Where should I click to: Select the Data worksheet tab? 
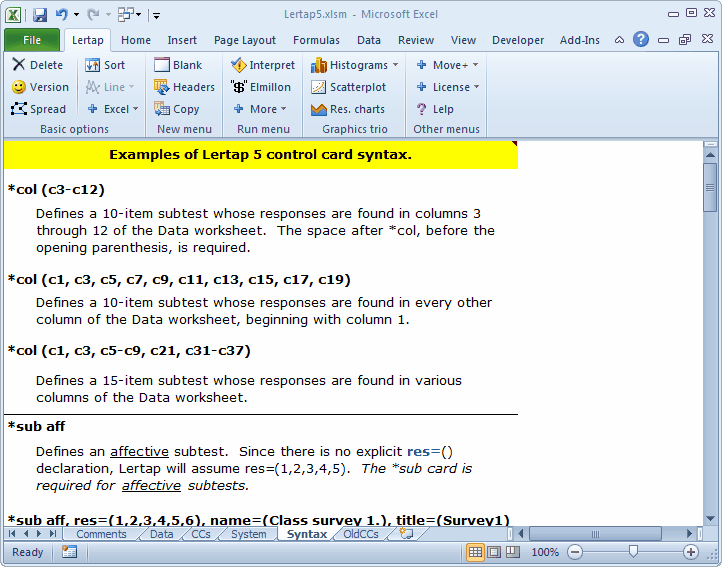(162, 534)
